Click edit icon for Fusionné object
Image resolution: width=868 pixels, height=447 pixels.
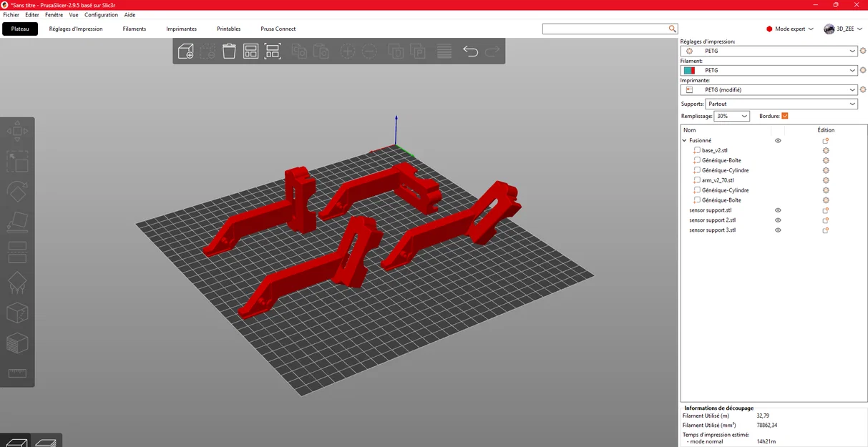point(826,141)
